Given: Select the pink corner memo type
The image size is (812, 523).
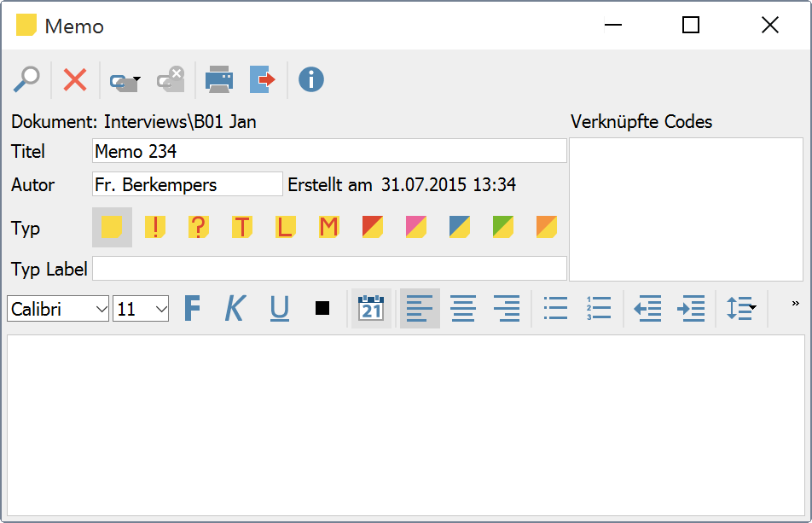Looking at the screenshot, I should coord(416,227).
